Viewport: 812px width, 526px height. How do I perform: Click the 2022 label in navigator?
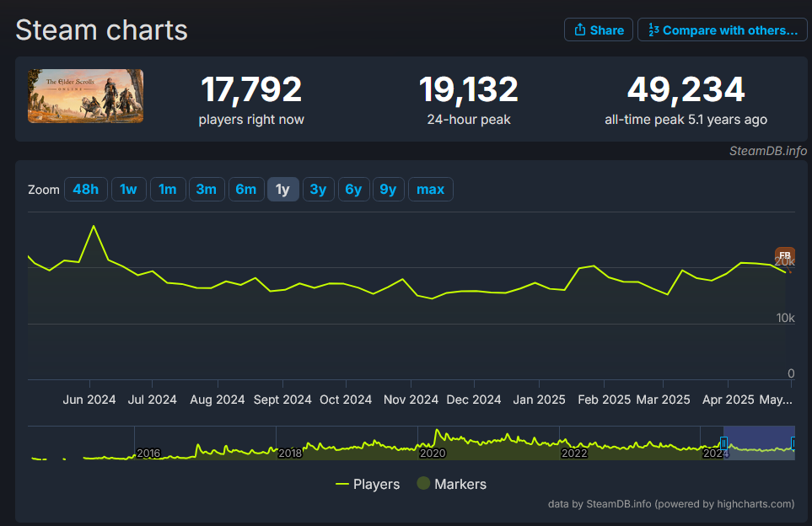[x=574, y=454]
